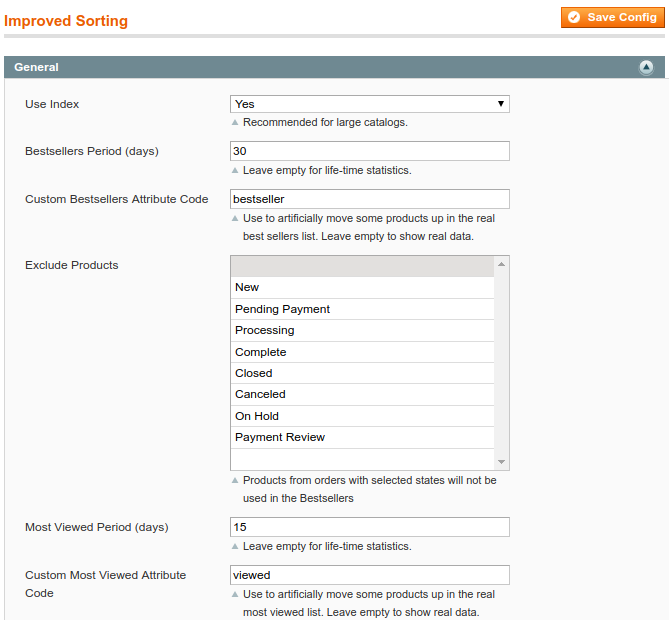Select the blank top option in Exclude Products
This screenshot has height=620, width=669.
click(362, 266)
